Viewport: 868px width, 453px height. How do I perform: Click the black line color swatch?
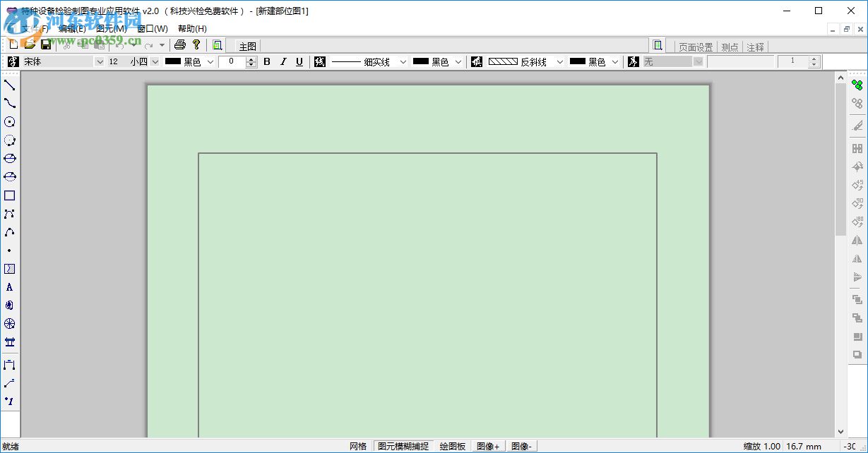421,61
